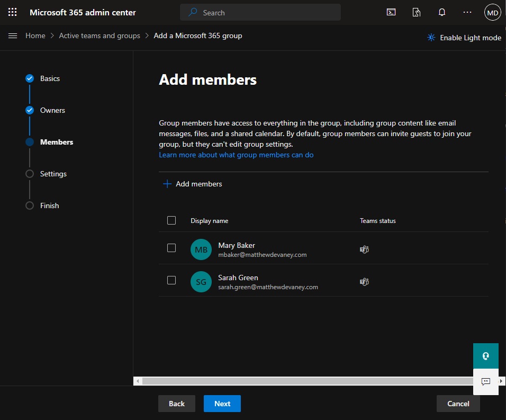Screen dimensions: 506x420
Task: Open the feedback chat button
Action: pos(486,381)
